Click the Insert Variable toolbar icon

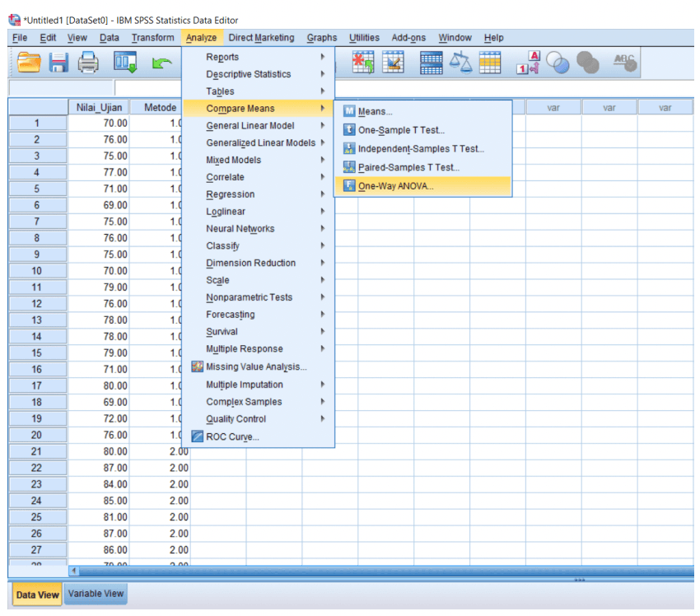(393, 62)
